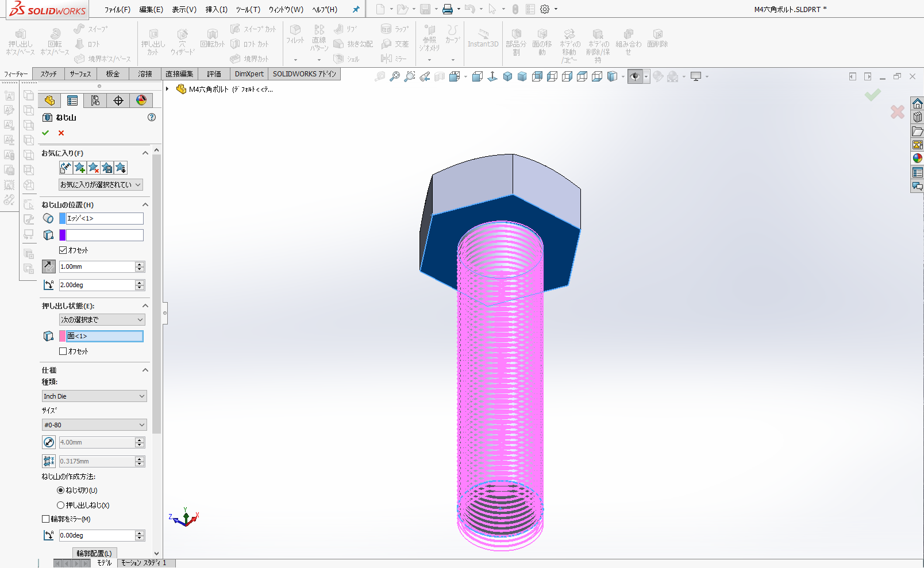Click the print icon in top toolbar
This screenshot has width=924, height=568.
pyautogui.click(x=448, y=9)
